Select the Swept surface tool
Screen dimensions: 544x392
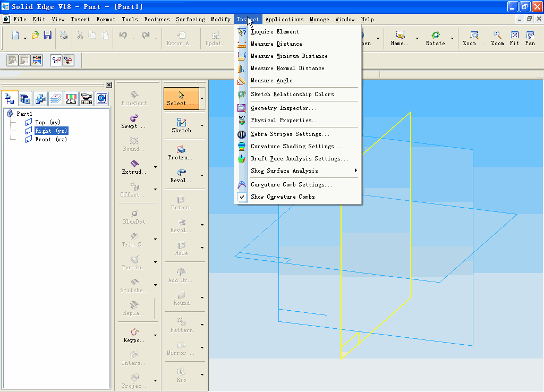click(x=134, y=122)
